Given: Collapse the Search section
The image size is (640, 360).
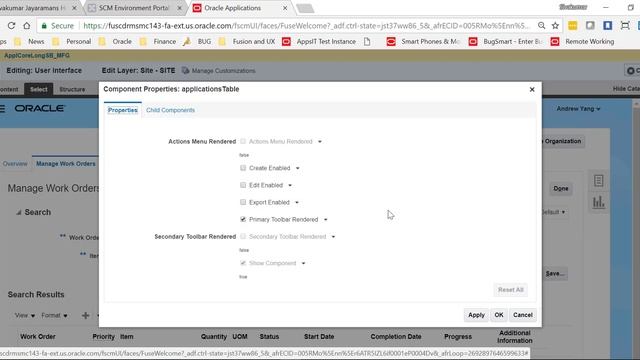Looking at the screenshot, I should (18, 212).
